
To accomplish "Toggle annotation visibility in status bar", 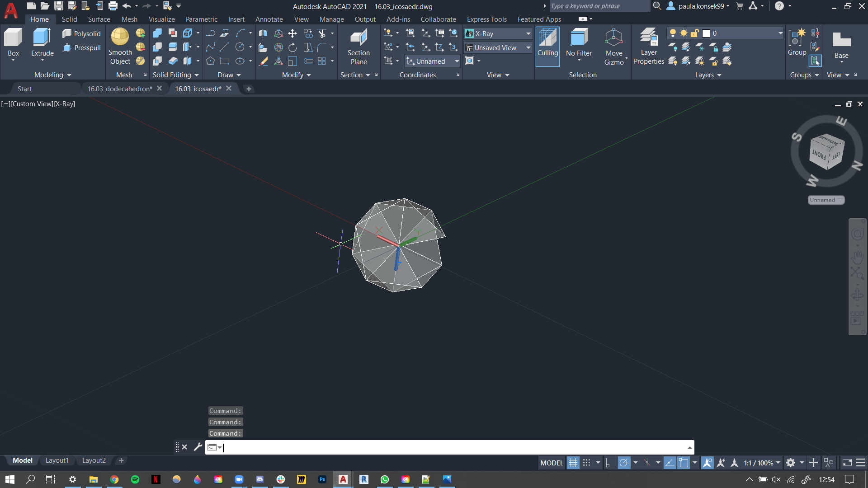I will coord(708,463).
